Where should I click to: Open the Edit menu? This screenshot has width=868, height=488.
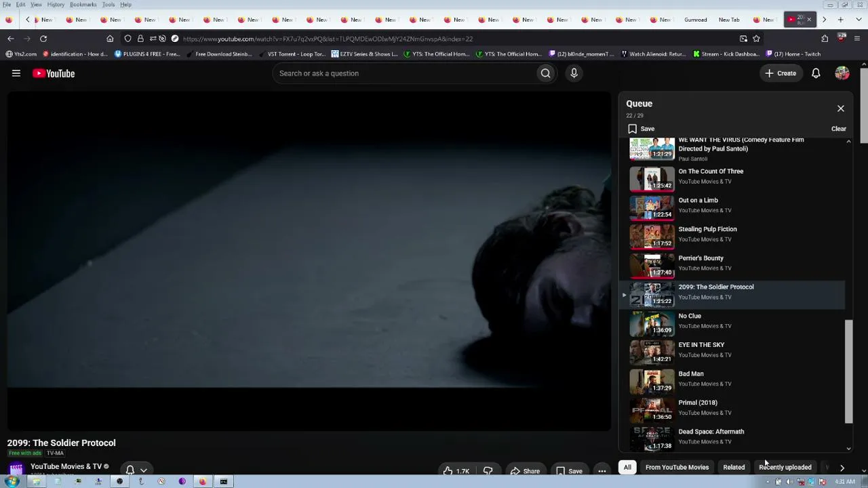21,5
